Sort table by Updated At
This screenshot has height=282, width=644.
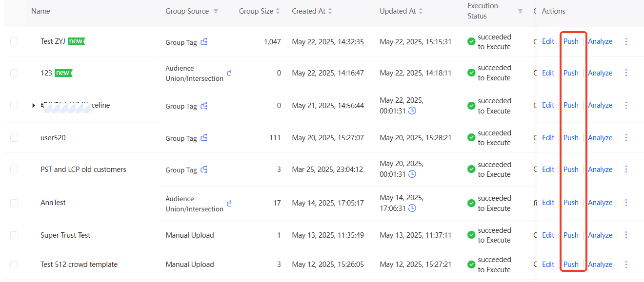click(421, 11)
